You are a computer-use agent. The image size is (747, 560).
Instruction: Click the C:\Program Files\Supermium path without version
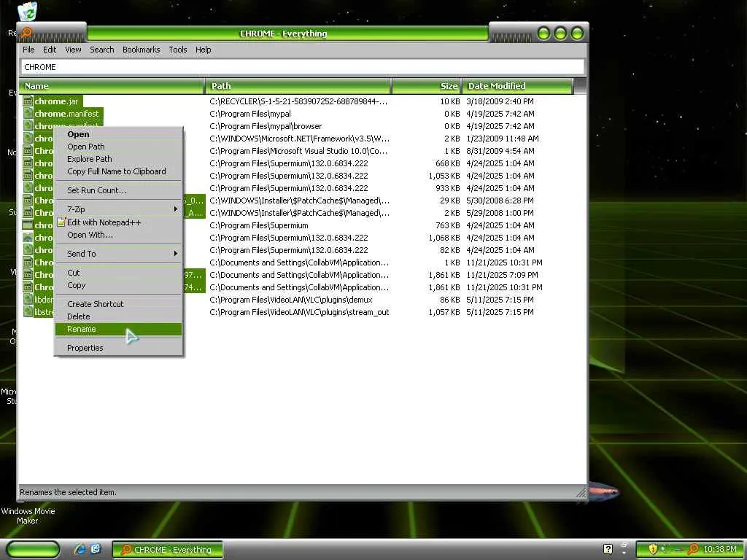[259, 225]
